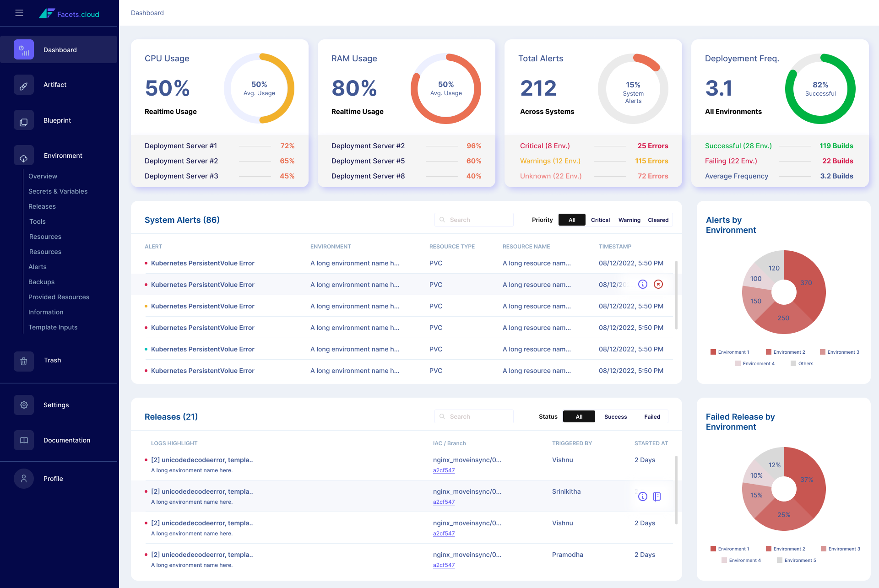Click the Profile user icon
The width and height of the screenshot is (879, 588).
point(24,479)
